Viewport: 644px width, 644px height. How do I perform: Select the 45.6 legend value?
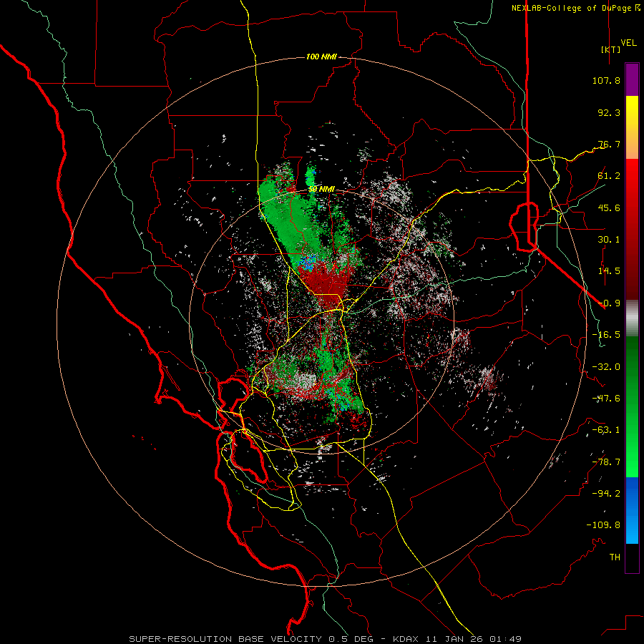click(x=609, y=208)
